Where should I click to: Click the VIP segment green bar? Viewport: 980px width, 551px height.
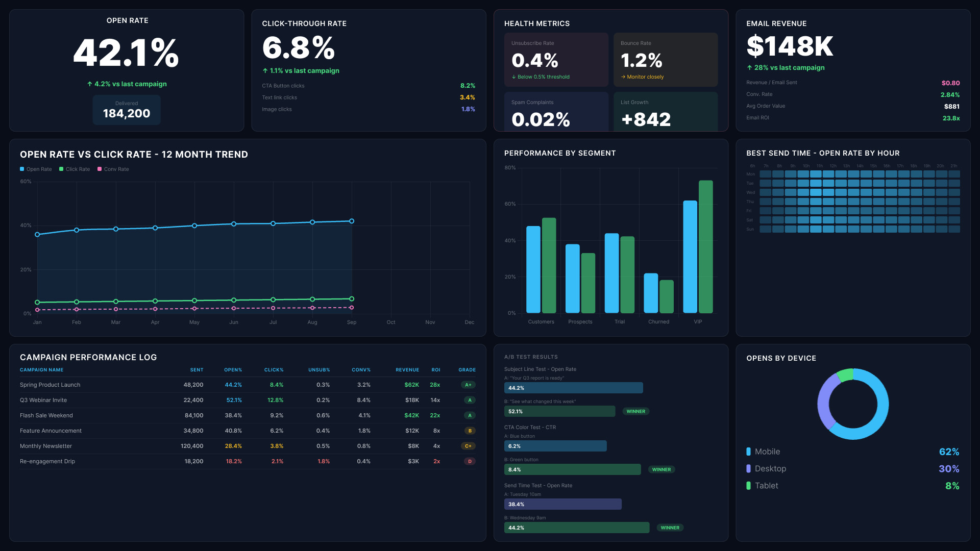(x=705, y=246)
